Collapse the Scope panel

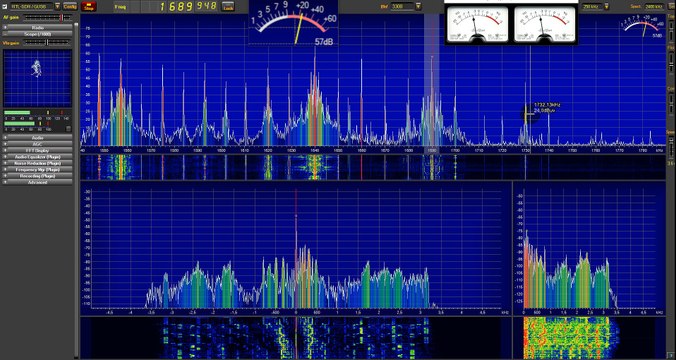38,34
